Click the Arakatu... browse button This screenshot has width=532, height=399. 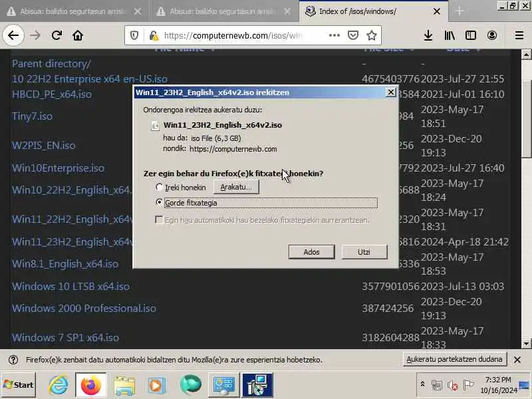pos(236,187)
